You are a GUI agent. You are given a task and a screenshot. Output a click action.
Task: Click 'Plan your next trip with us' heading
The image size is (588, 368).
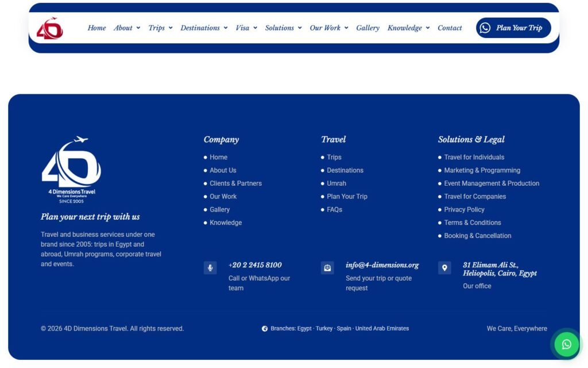[90, 217]
